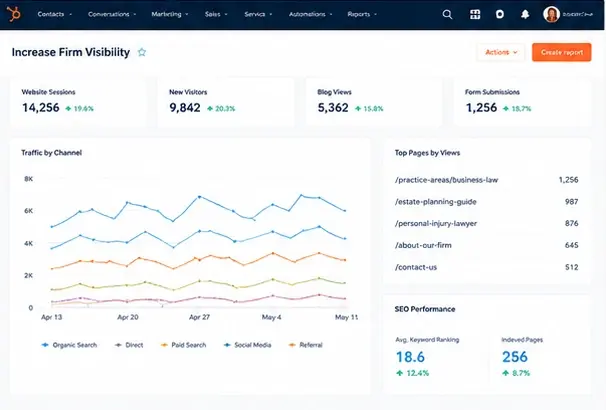
Task: Open the search magnifier icon
Action: (447, 15)
